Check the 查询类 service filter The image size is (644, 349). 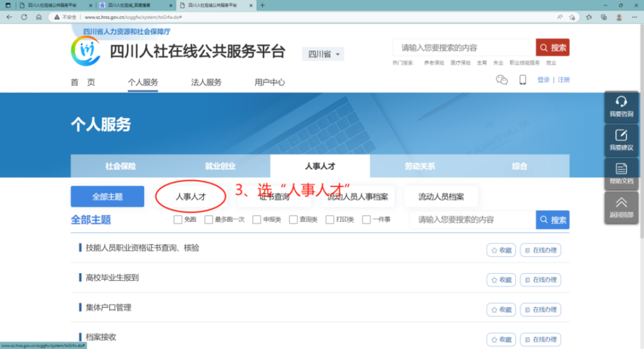[292, 220]
